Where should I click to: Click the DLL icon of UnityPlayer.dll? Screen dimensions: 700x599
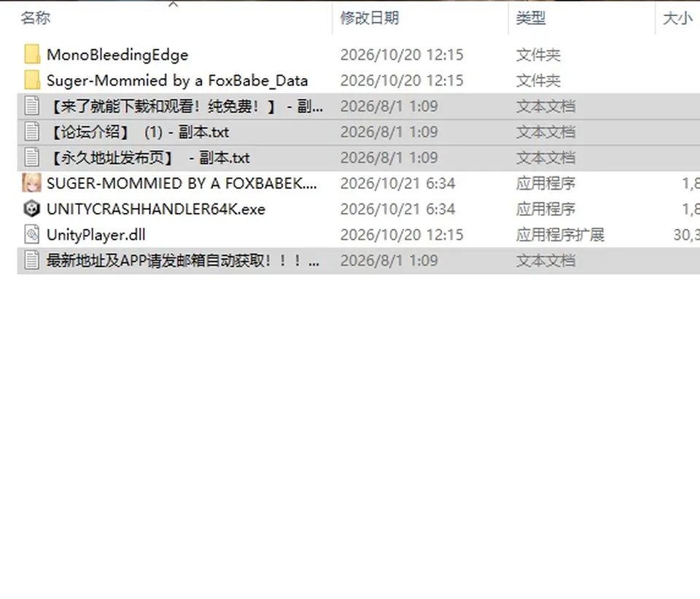[31, 234]
